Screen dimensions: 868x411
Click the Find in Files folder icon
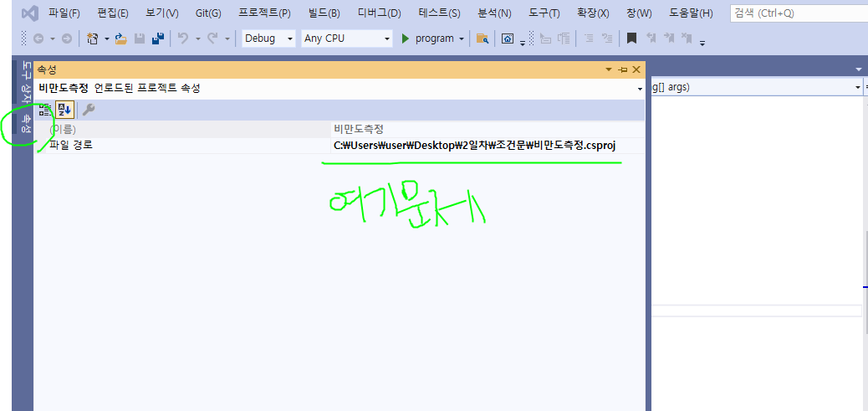[x=483, y=39]
